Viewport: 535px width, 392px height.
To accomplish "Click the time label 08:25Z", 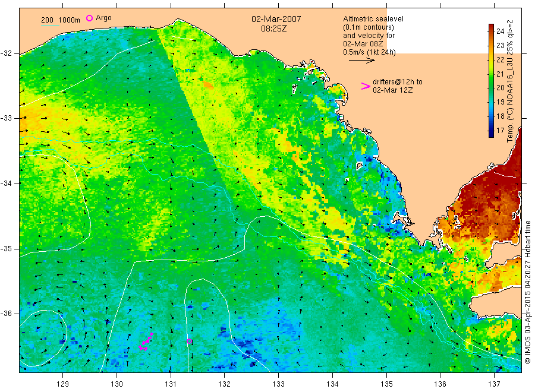I will point(273,29).
